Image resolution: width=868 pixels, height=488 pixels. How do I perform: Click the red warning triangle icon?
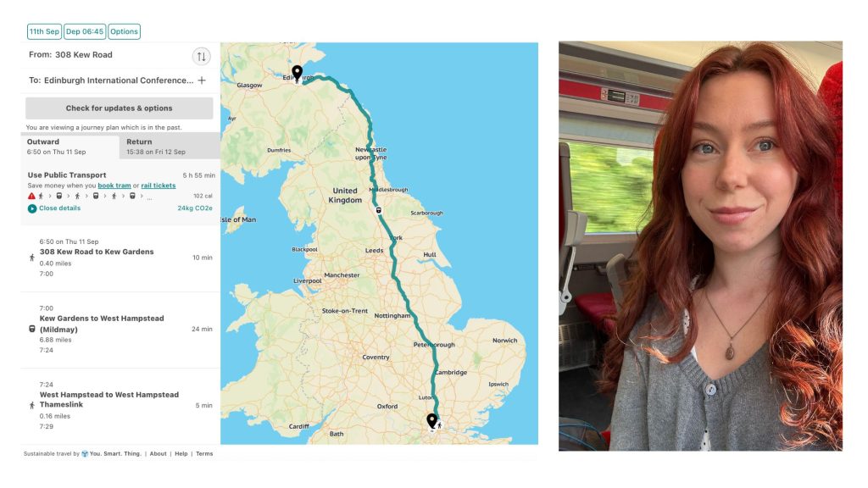point(31,196)
